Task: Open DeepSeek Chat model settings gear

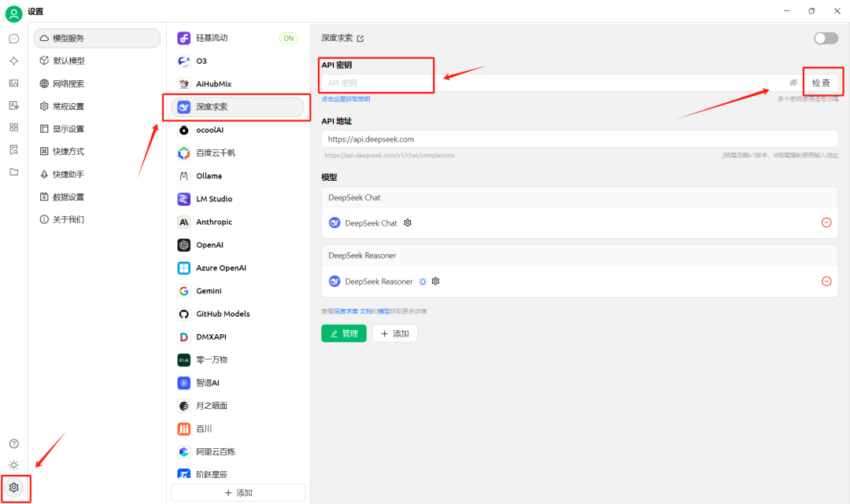Action: click(x=408, y=223)
